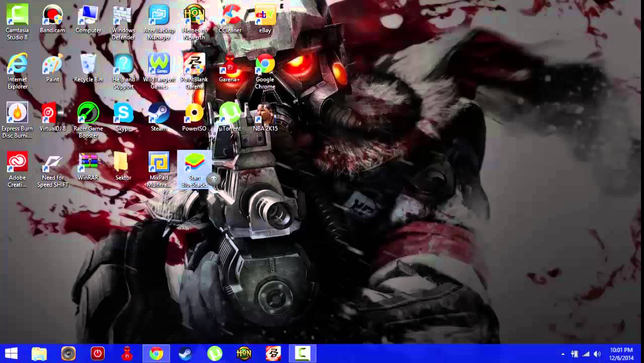
Task: Open Razer Game Booster shortcut
Action: 88,120
